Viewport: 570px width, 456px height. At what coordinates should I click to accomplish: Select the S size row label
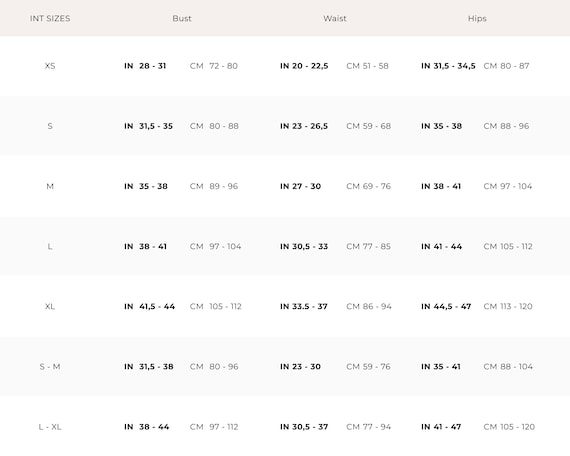click(x=50, y=126)
